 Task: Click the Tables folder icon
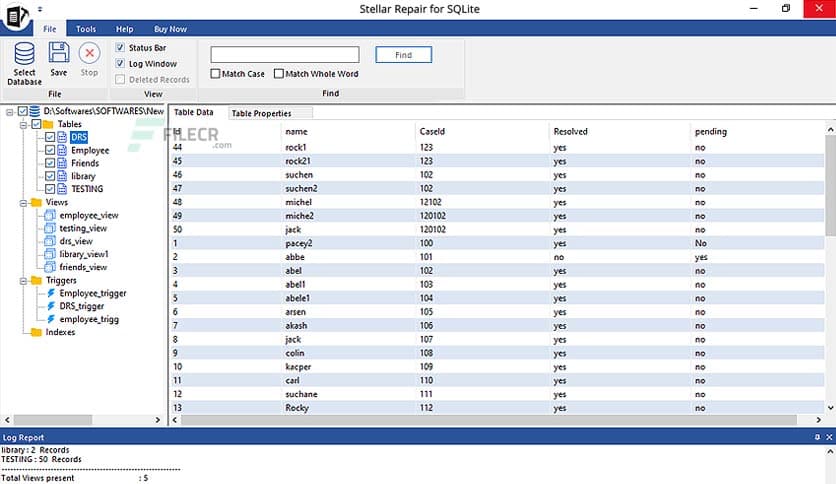click(49, 124)
